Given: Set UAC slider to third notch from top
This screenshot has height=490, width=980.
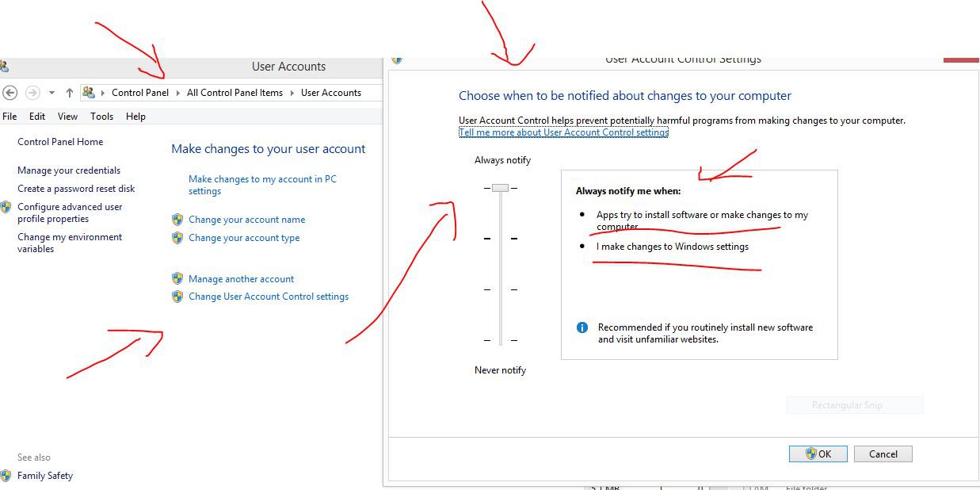Looking at the screenshot, I should 500,289.
